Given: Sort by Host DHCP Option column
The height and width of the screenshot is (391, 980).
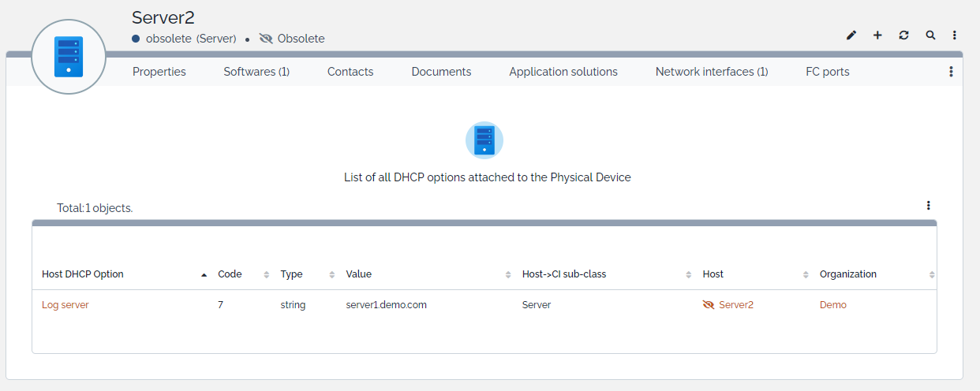Looking at the screenshot, I should pos(83,274).
